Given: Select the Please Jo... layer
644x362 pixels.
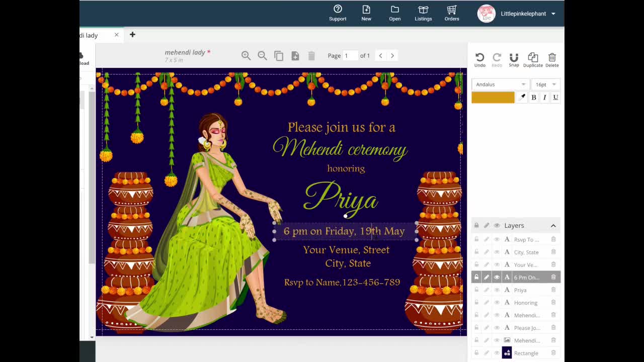Looking at the screenshot, I should (527, 328).
